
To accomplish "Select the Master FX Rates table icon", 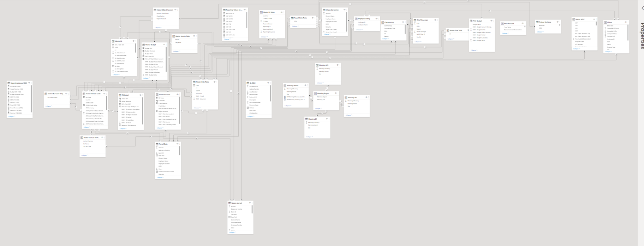I will (261, 12).
